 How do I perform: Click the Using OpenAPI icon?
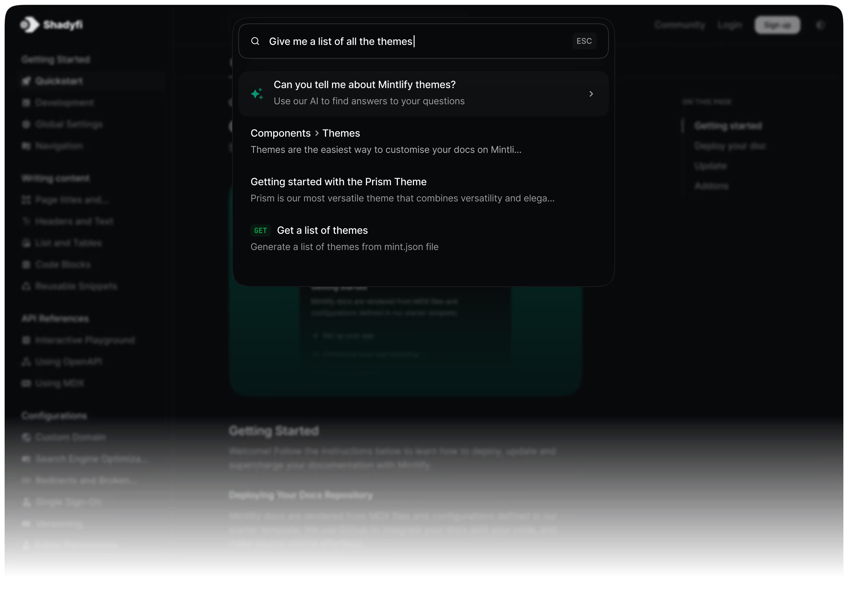coord(26,361)
